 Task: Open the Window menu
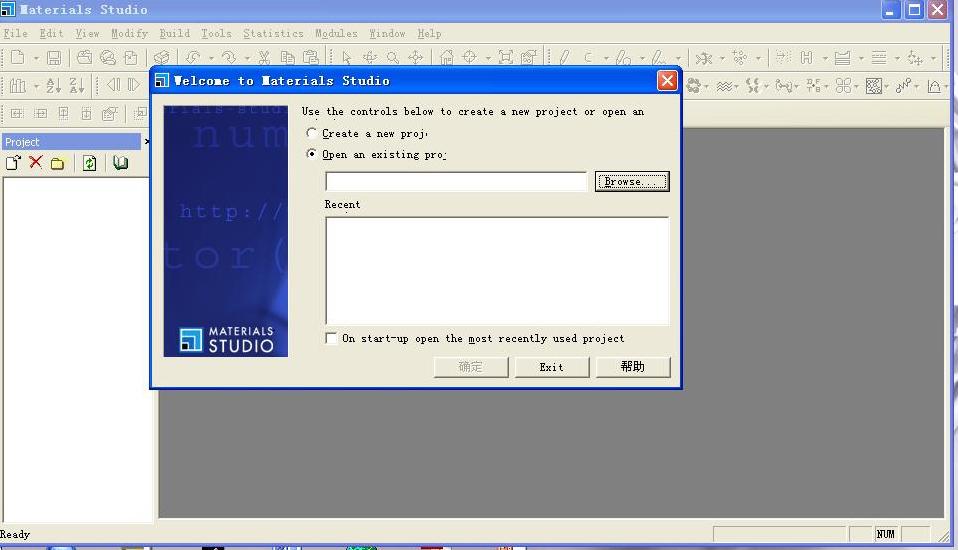pos(387,33)
